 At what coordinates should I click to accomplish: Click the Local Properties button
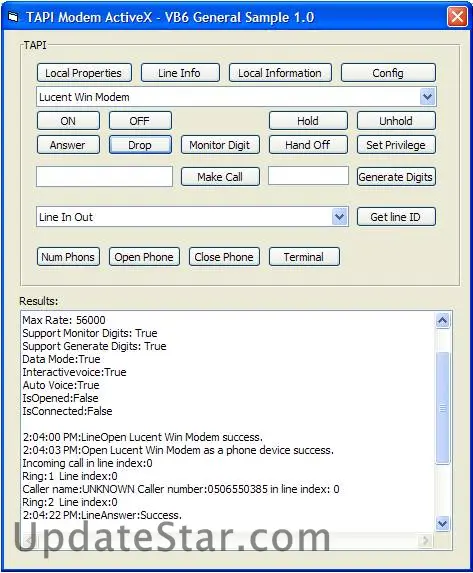84,73
